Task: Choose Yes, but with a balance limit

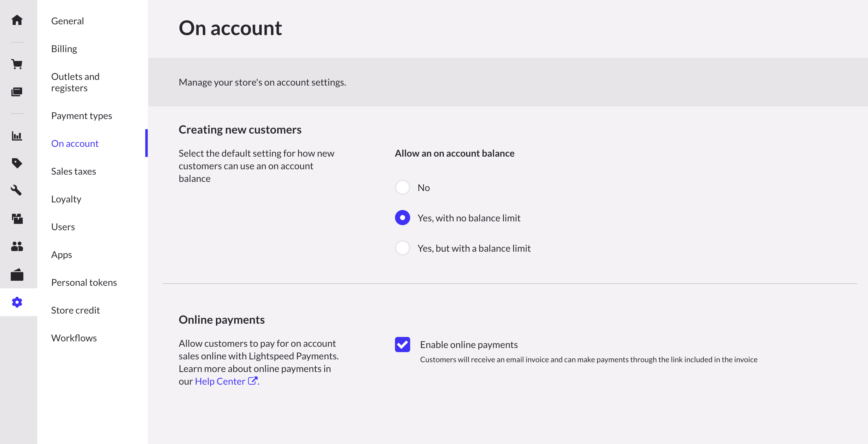Action: [x=402, y=248]
